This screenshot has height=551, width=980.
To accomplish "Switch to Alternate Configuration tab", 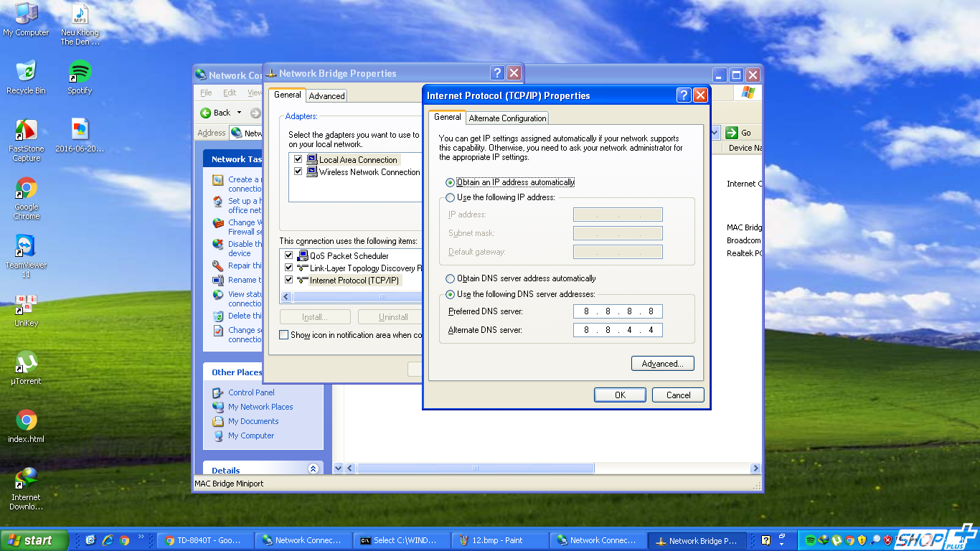I will pos(507,118).
